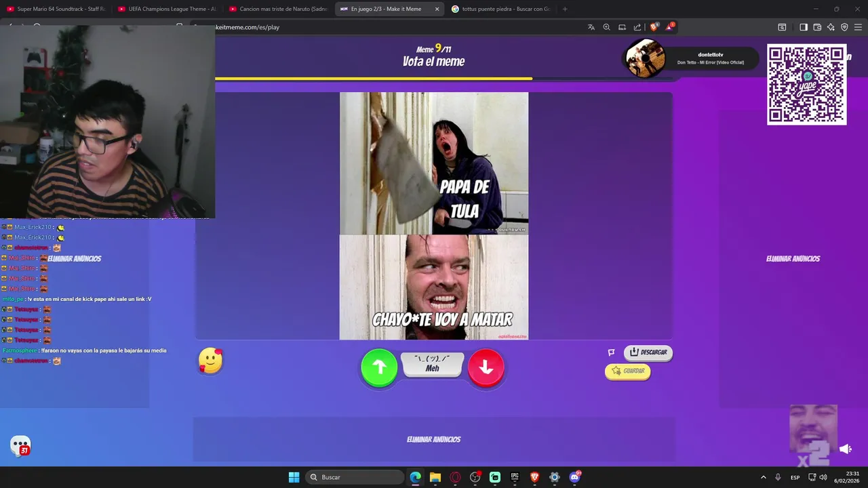This screenshot has height=488, width=868.
Task: Click the cast/media icon in address bar
Action: coord(622,27)
